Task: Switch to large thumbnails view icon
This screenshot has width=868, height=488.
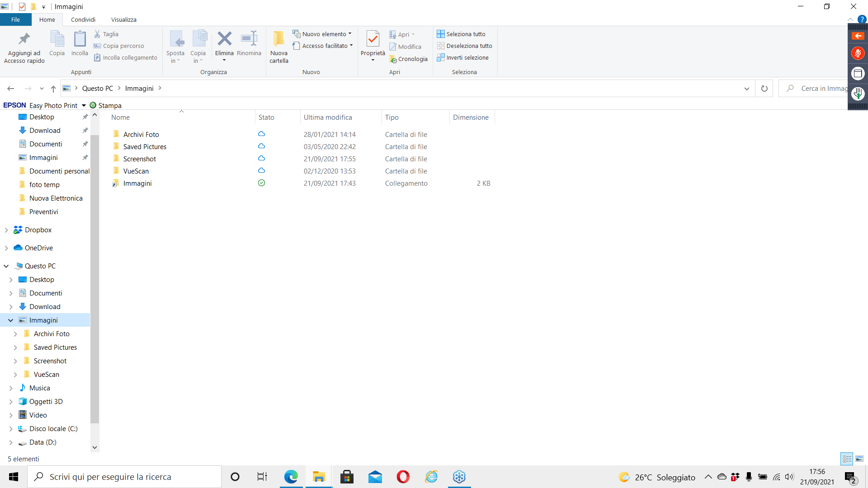Action: point(859,459)
